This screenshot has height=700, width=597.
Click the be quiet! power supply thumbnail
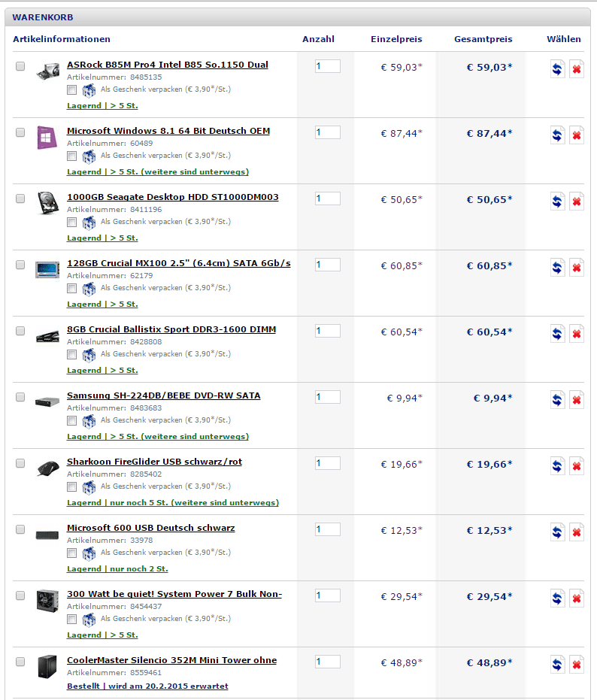(x=47, y=600)
